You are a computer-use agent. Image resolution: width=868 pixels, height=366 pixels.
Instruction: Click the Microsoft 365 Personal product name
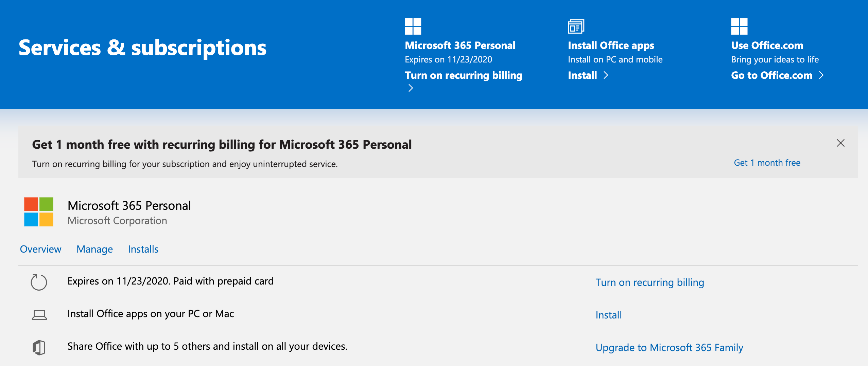(129, 205)
